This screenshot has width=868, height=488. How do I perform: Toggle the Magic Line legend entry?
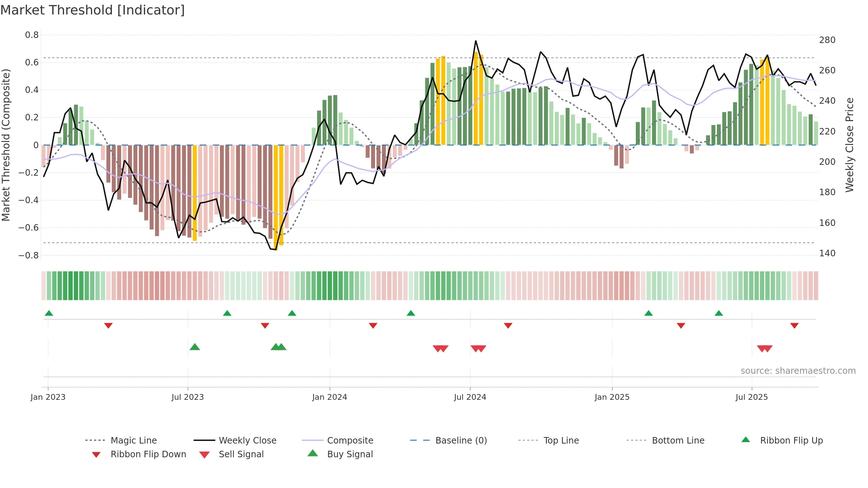click(121, 440)
